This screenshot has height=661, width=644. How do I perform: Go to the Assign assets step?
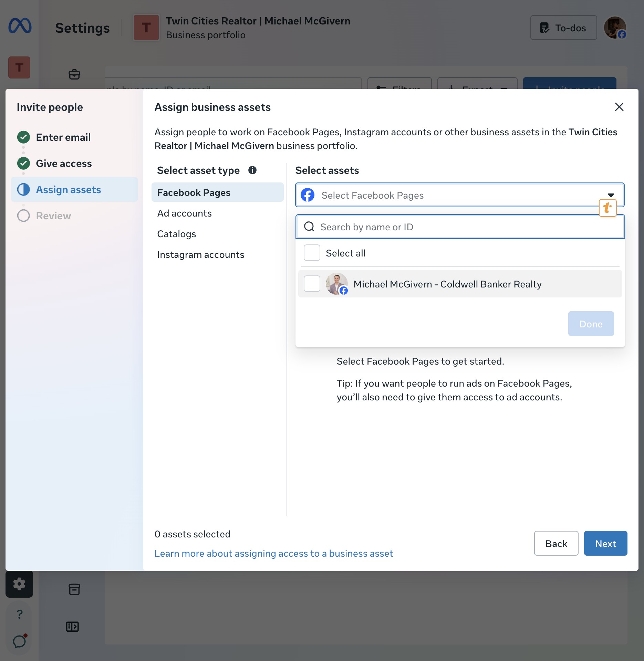pyautogui.click(x=74, y=189)
